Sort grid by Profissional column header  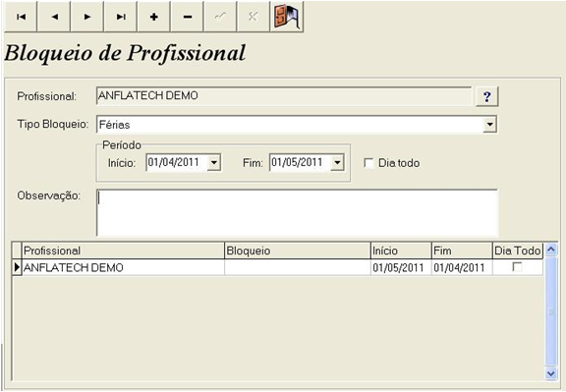point(123,251)
